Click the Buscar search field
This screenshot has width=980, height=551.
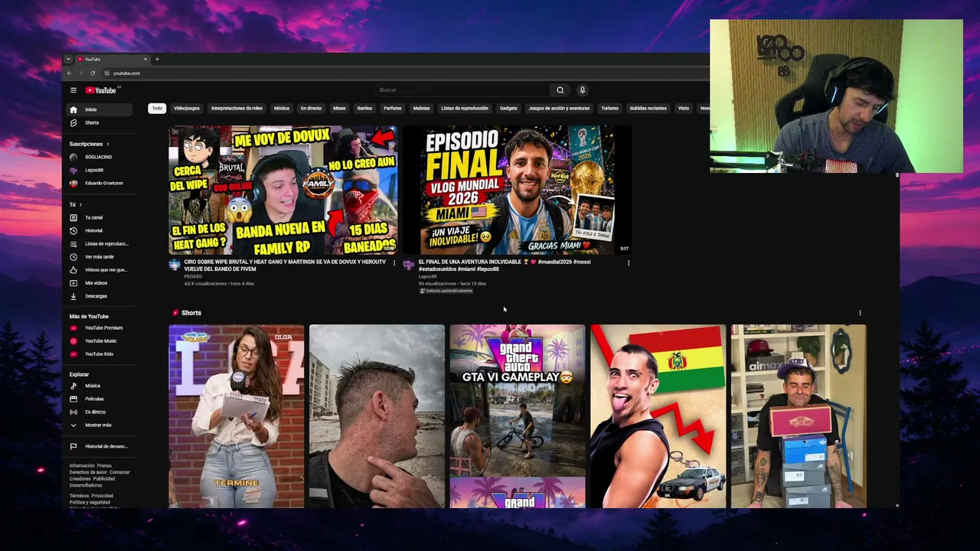click(x=462, y=90)
